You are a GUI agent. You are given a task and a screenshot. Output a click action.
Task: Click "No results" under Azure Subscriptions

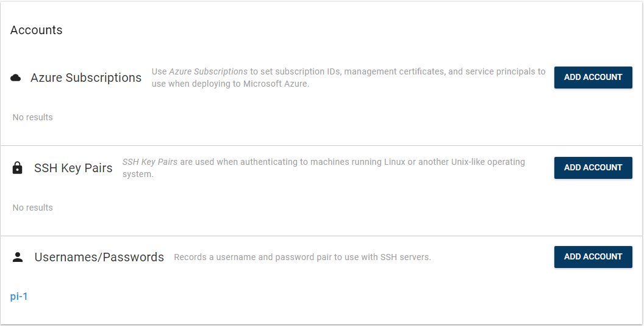tap(33, 117)
